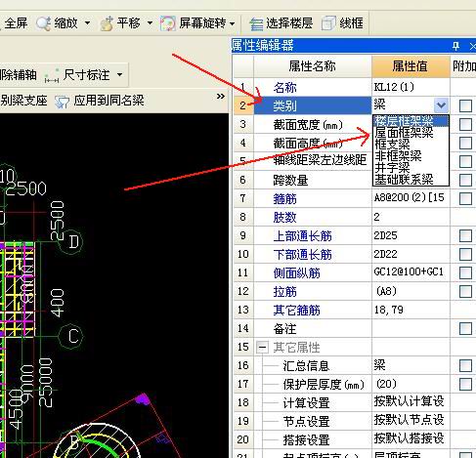Click the 上部通长筋 value 2D25
The width and height of the screenshot is (476, 458).
coord(411,235)
